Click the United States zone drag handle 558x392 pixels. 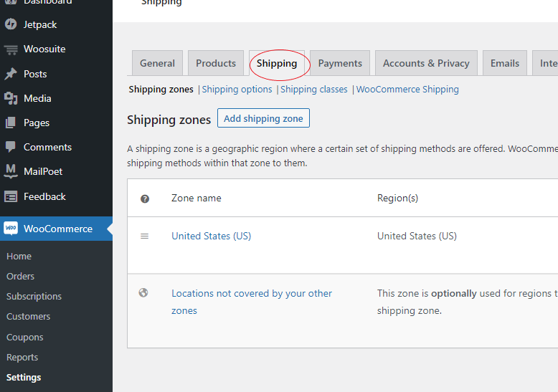144,236
